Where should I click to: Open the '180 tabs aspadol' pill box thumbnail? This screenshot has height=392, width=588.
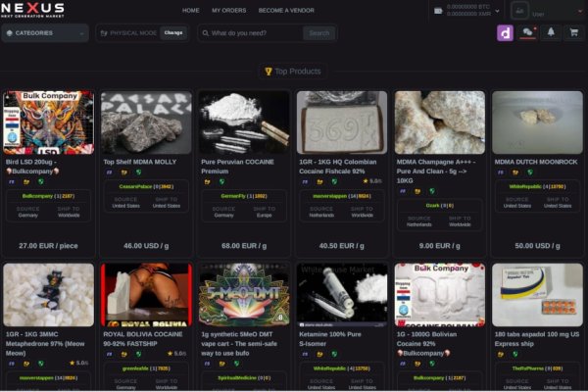537,294
